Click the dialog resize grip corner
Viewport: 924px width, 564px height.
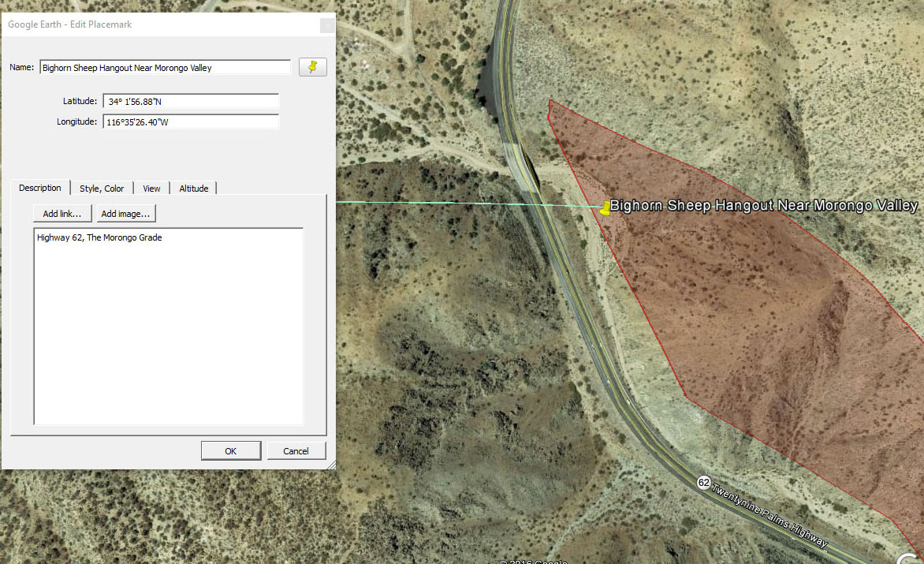pos(332,465)
